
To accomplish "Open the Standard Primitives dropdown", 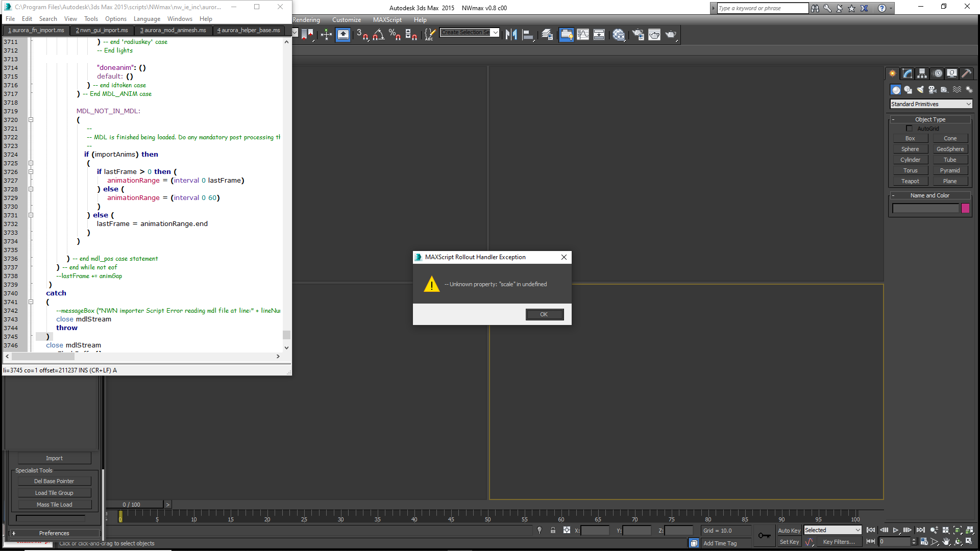I will coord(931,104).
